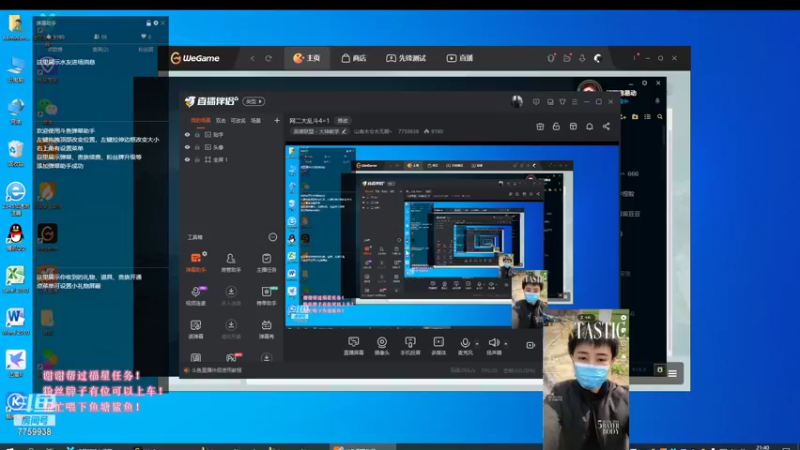Click the WeGame refresh icon
Screen dimensions: 800x450
tap(268, 58)
